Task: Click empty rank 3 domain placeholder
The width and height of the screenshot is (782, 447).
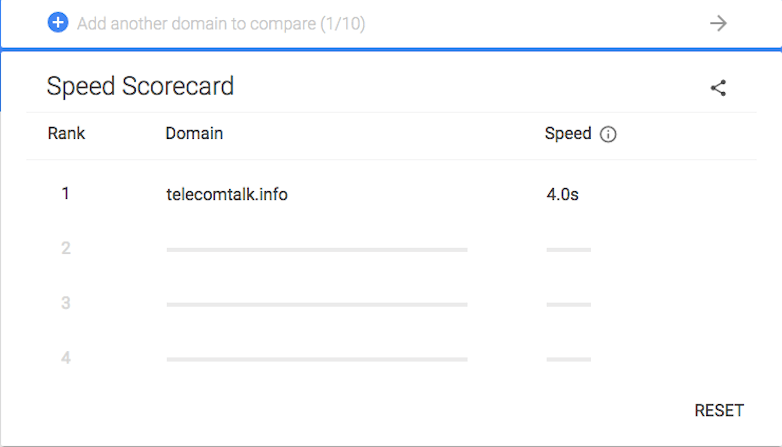Action: click(x=317, y=304)
